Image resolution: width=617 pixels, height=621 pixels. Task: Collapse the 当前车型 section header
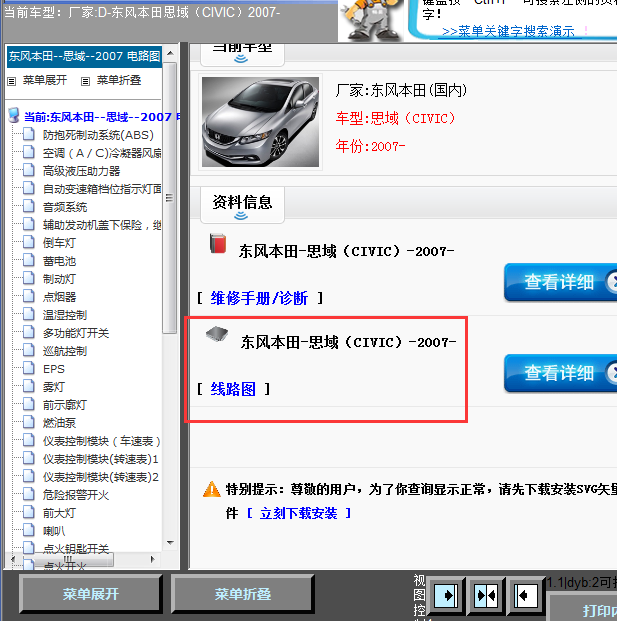(242, 55)
